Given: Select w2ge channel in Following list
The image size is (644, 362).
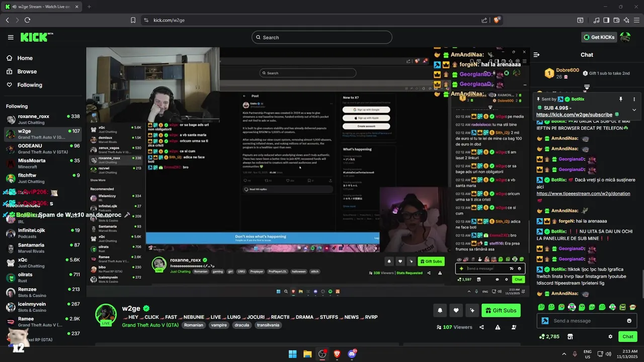Looking at the screenshot, I should [x=43, y=134].
